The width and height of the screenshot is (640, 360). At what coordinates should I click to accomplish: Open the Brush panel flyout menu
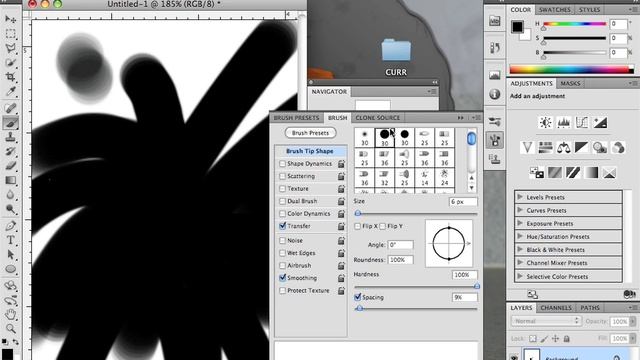tap(476, 118)
